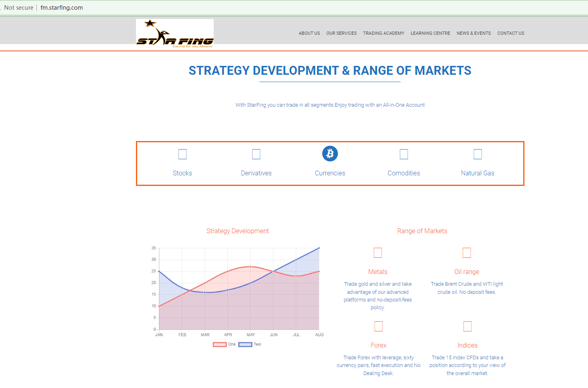Click the browser address bar URL fm.starfing.com
The height and width of the screenshot is (388, 588).
pyautogui.click(x=62, y=8)
